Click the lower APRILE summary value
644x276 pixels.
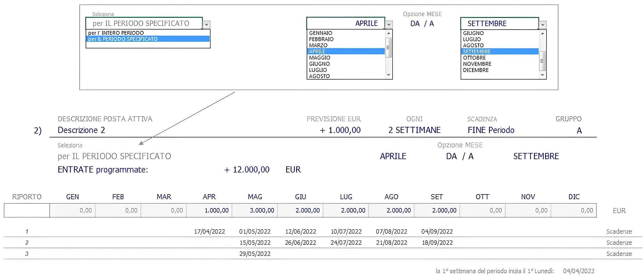393,156
